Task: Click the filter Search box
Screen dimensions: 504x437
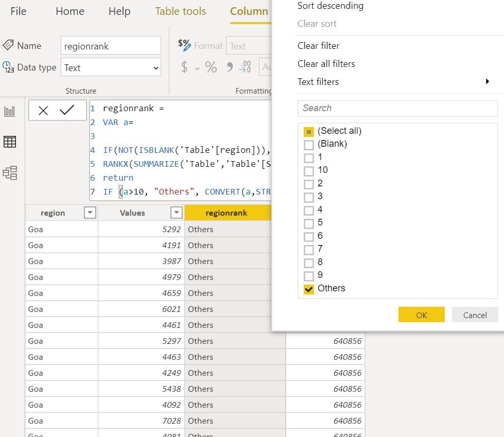Action: tap(397, 108)
